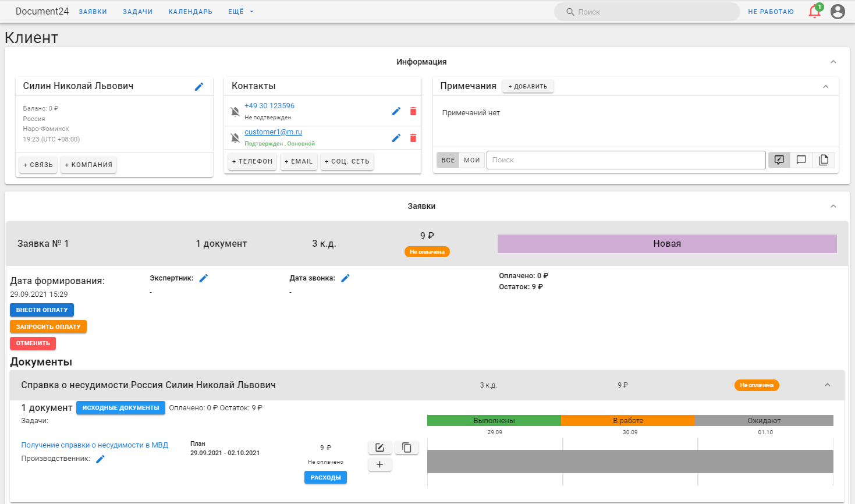Image resolution: width=855 pixels, height=504 pixels.
Task: Open КАЛЕНДАРЬ in top navigation
Action: 190,12
